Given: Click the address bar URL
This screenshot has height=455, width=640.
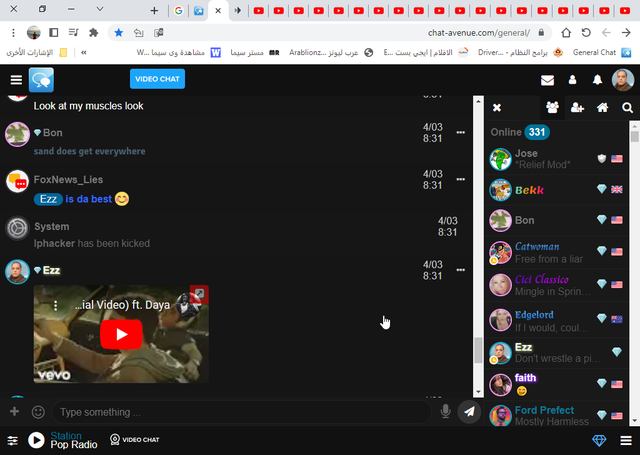Looking at the screenshot, I should coord(479,33).
